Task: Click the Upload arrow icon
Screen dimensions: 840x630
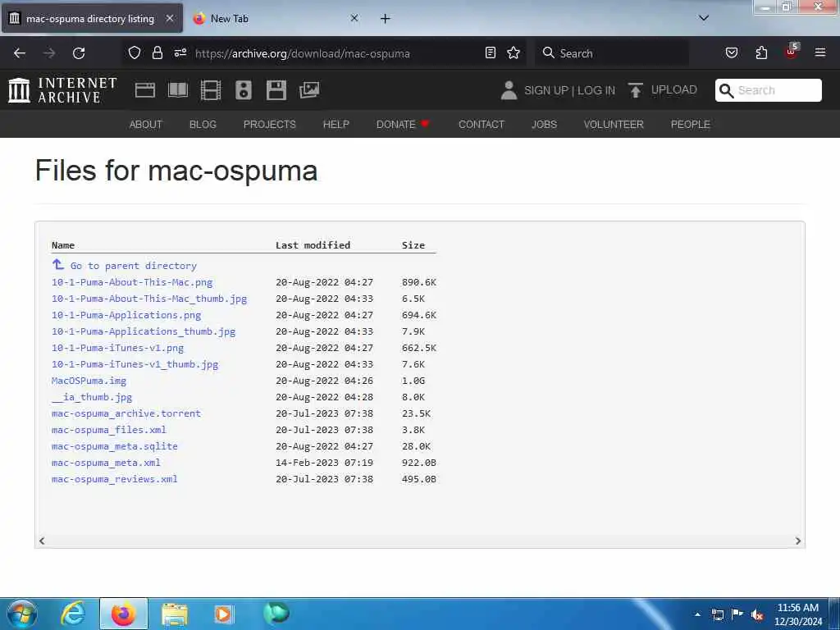Action: [636, 90]
